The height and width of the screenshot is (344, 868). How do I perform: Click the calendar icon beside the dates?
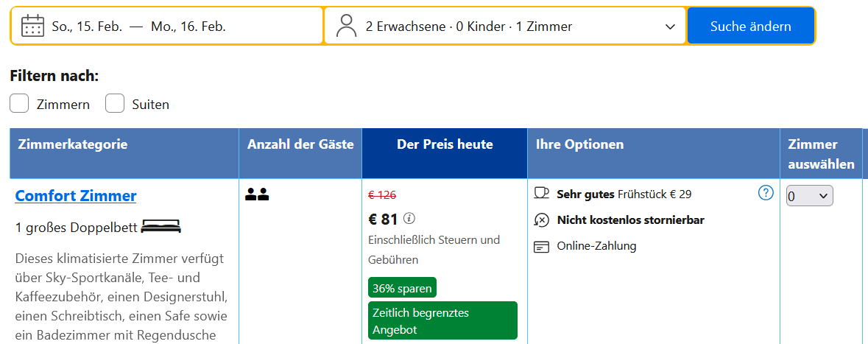click(33, 26)
